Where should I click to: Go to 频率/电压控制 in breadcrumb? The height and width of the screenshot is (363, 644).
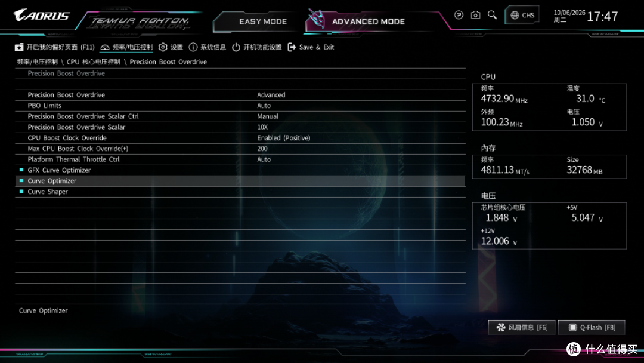point(38,62)
